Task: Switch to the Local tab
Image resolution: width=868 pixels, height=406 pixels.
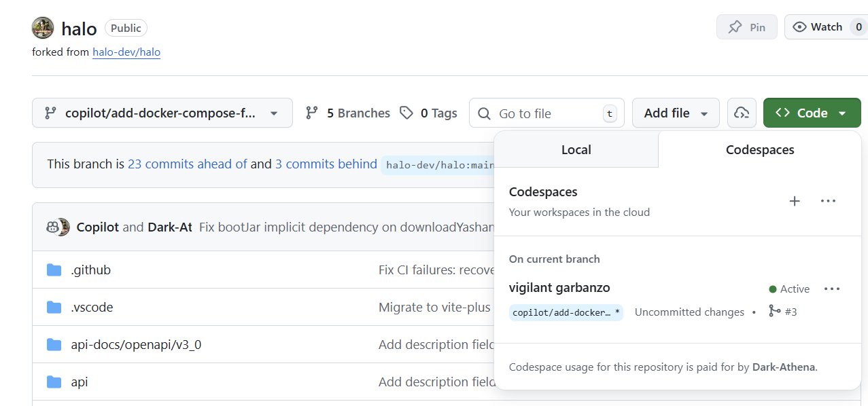Action: (x=576, y=150)
